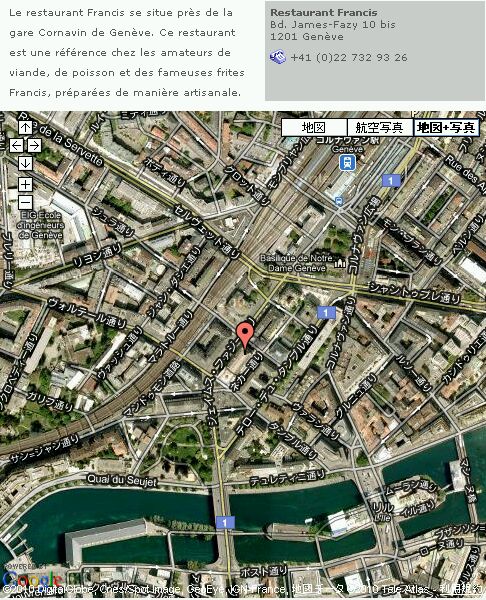Screen dimensions: 486x600
Task: Click the セルヴェット通り street label
Action: (x=207, y=231)
